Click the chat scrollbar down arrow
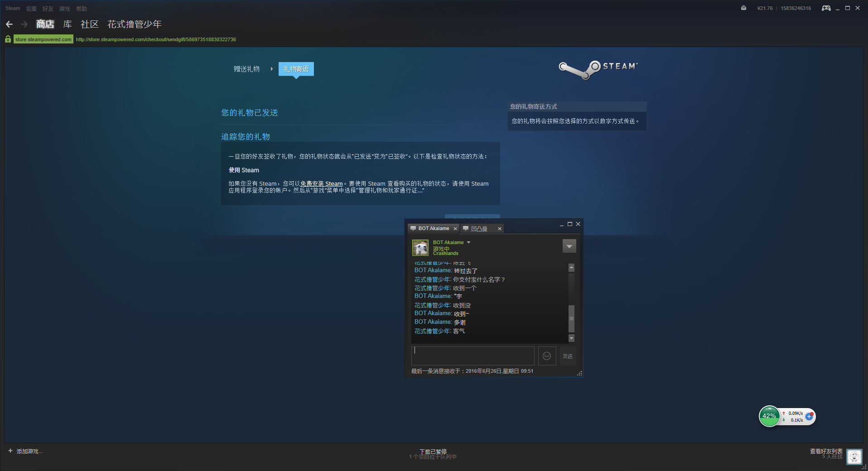Screen dimensions: 868x471 [571, 338]
